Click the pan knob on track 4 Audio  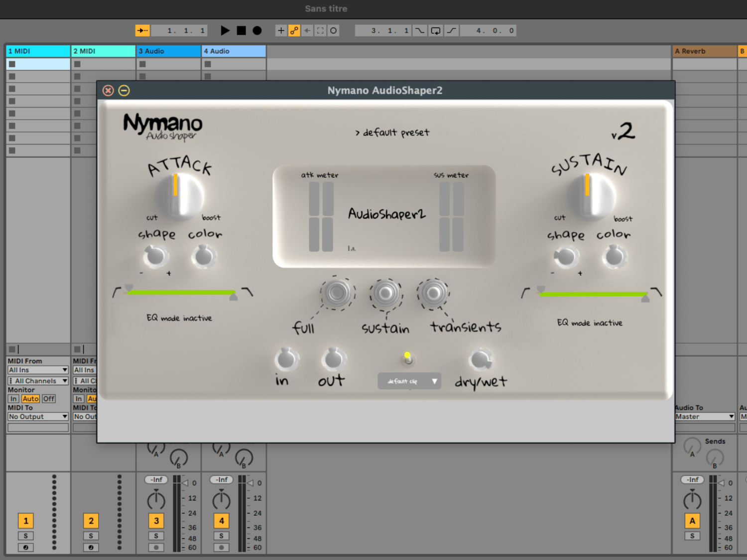pyautogui.click(x=221, y=499)
